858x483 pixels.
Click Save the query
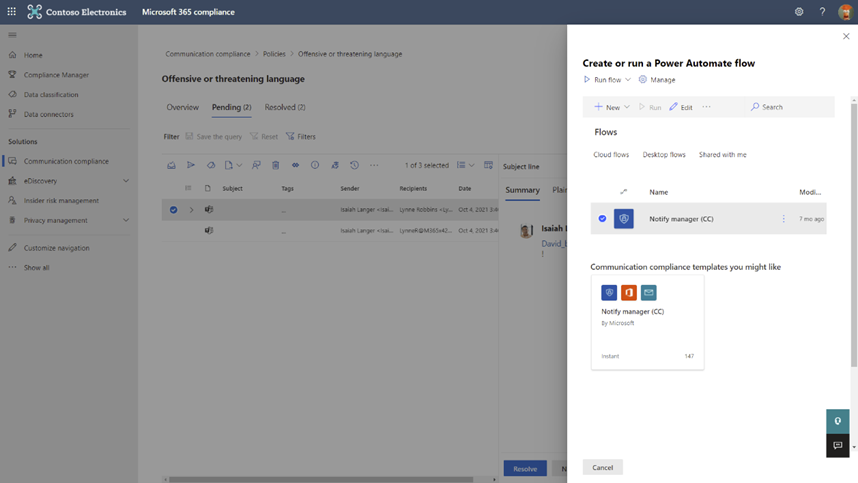213,136
